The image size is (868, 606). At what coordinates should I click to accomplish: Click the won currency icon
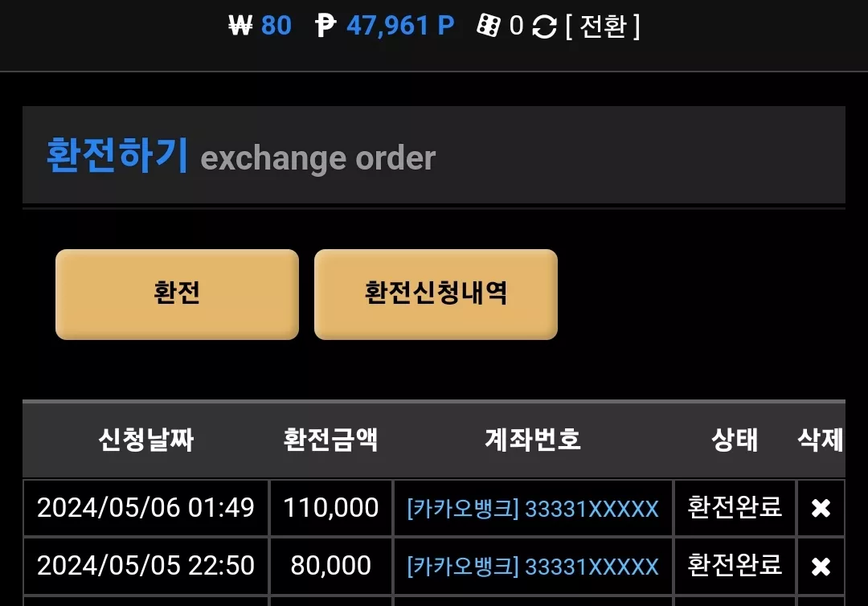click(x=240, y=26)
